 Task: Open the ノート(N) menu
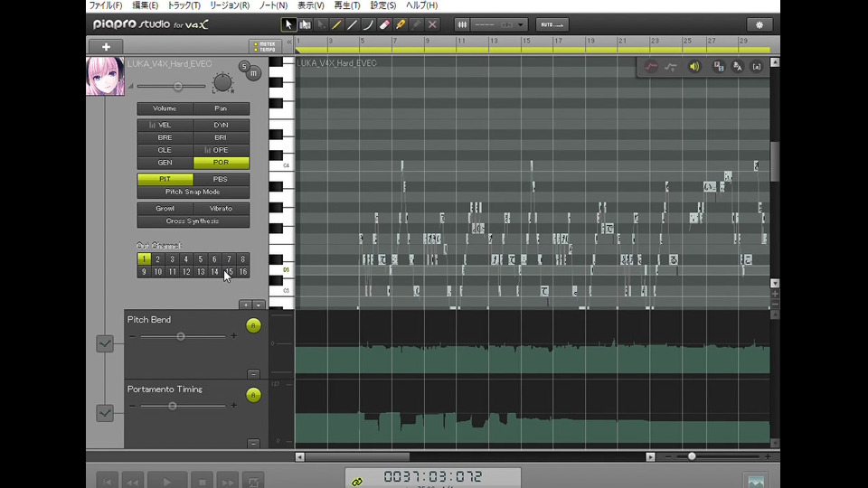coord(273,5)
